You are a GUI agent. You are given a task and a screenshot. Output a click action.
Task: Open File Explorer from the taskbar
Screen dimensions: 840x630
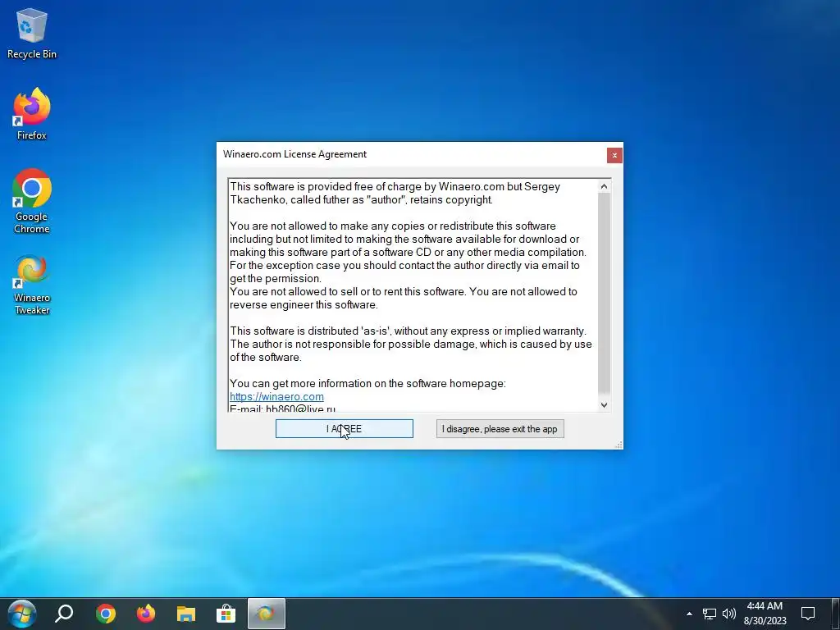click(186, 614)
